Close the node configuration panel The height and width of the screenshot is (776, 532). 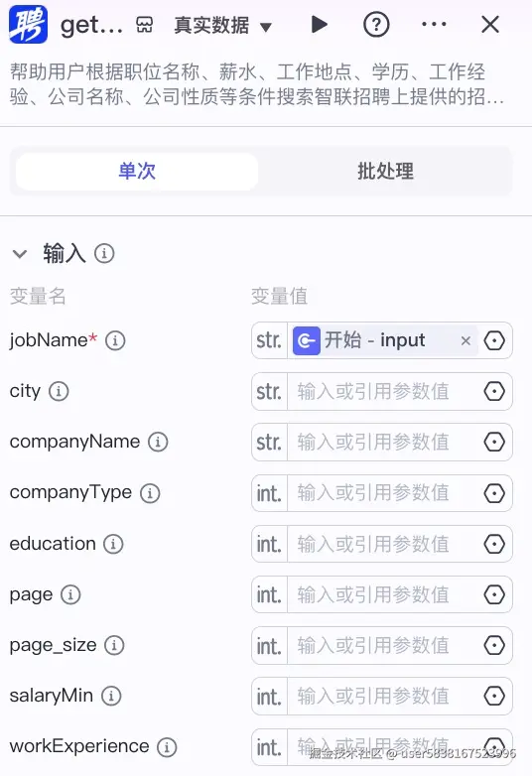point(490,24)
